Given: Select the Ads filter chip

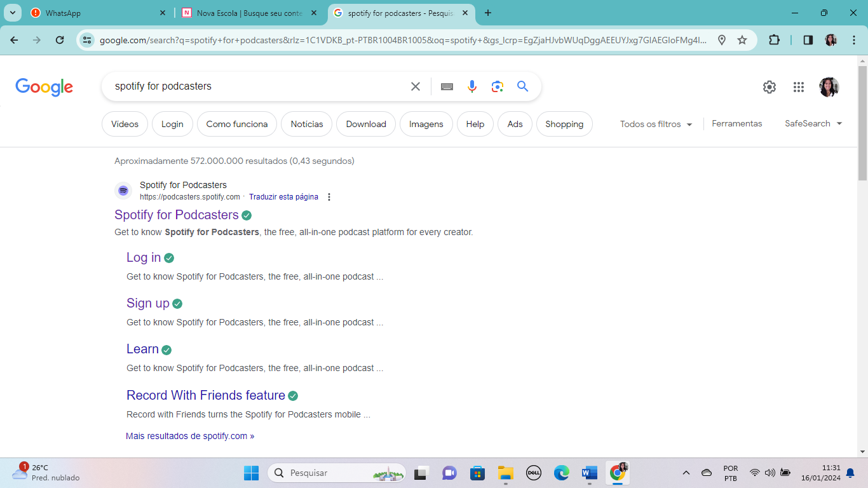Looking at the screenshot, I should coord(515,124).
